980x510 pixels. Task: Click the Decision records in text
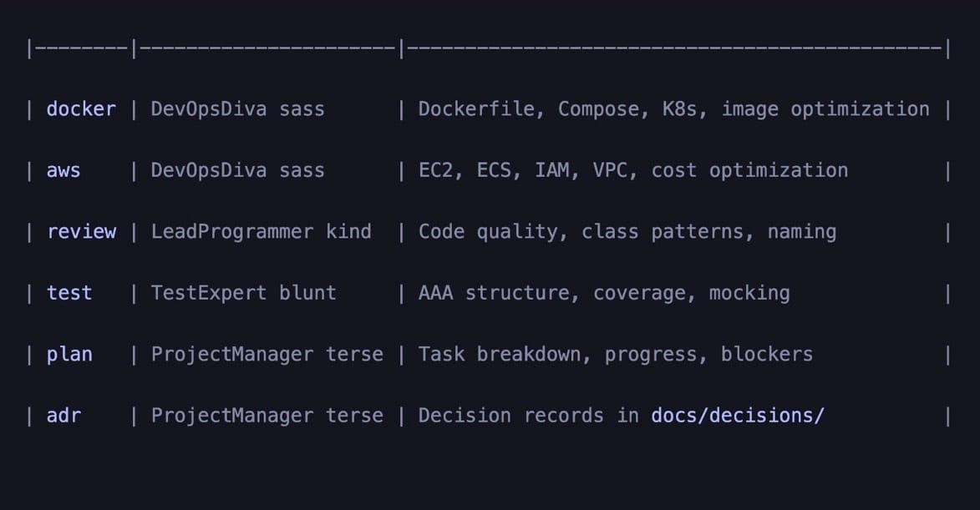pos(528,415)
